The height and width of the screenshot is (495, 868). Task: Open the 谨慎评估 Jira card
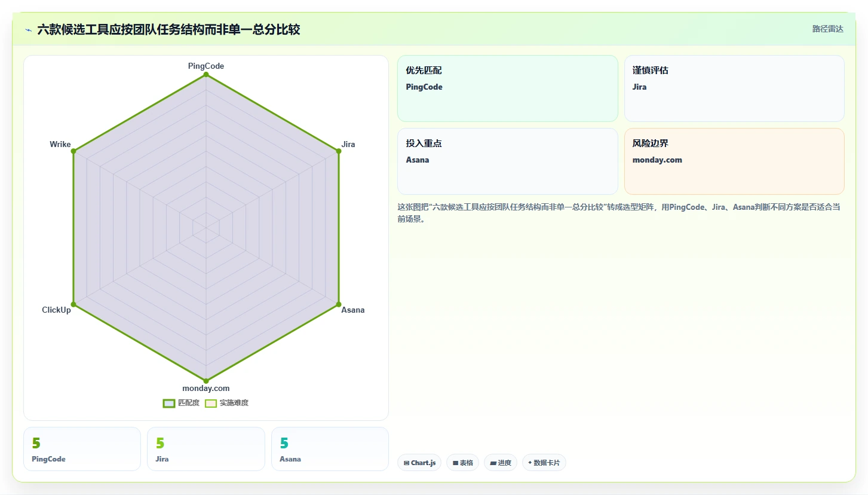tap(734, 88)
